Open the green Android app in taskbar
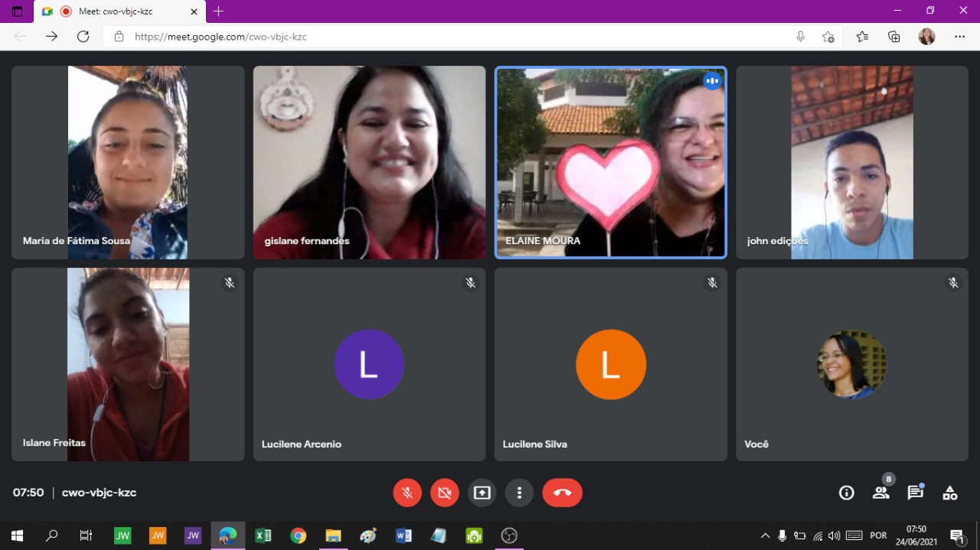This screenshot has height=550, width=980. 474,535
